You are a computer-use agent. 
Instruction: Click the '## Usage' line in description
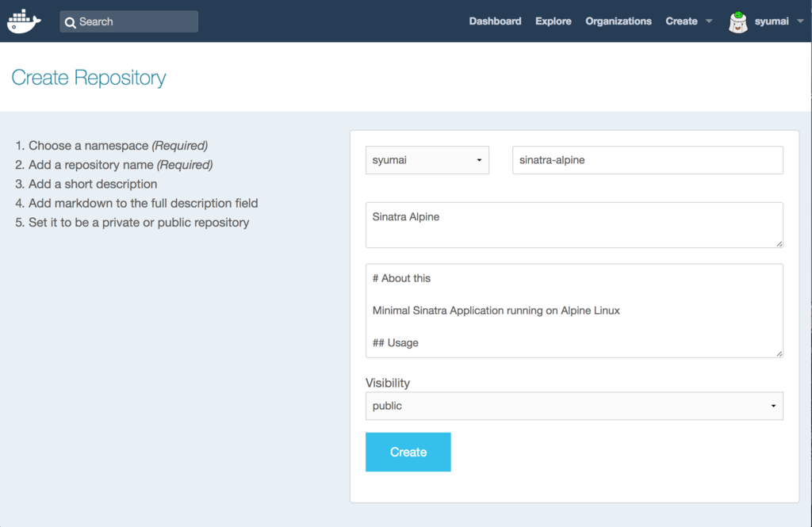[x=395, y=342]
